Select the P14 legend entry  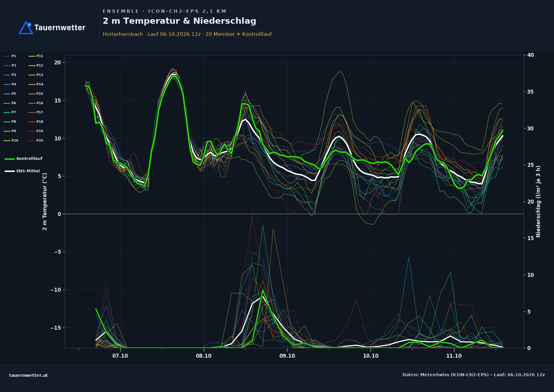pyautogui.click(x=36, y=84)
